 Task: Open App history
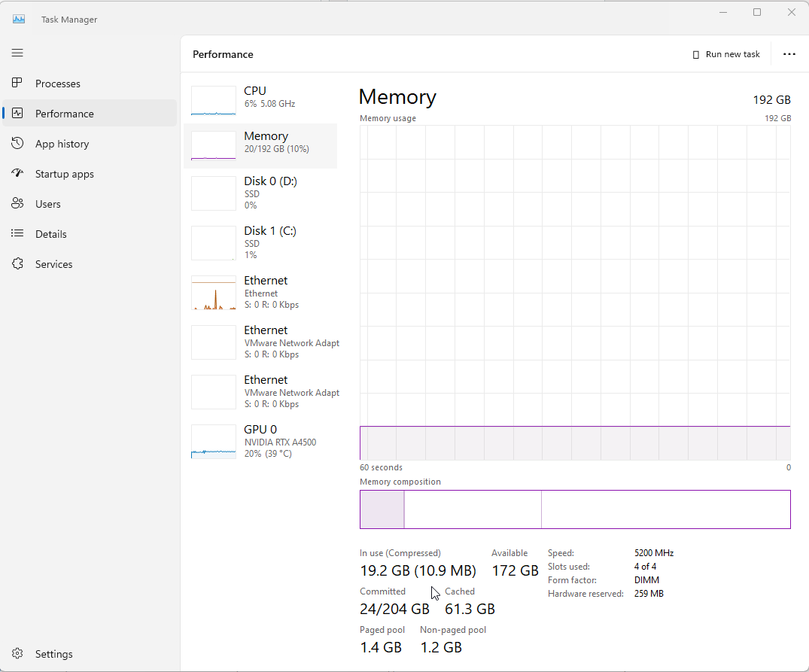[60, 143]
